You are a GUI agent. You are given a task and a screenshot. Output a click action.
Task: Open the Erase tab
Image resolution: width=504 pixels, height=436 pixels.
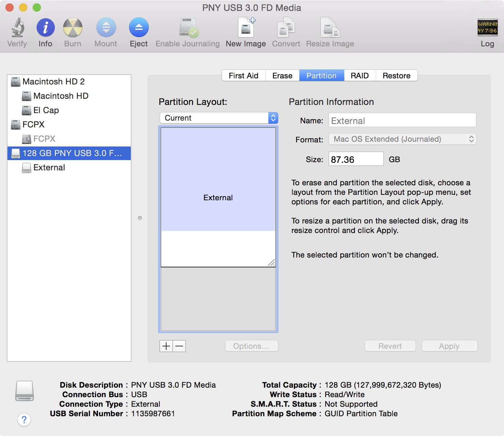pos(282,75)
